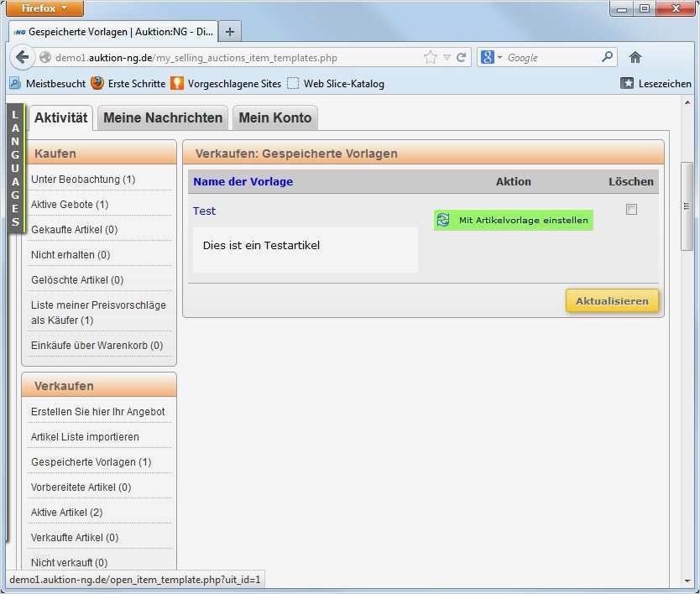The image size is (700, 594).
Task: Click the site globe identity icon
Action: [x=45, y=58]
